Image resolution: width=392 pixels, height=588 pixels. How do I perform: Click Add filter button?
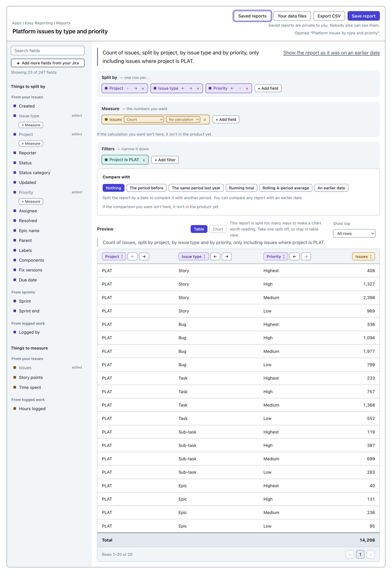tap(165, 160)
